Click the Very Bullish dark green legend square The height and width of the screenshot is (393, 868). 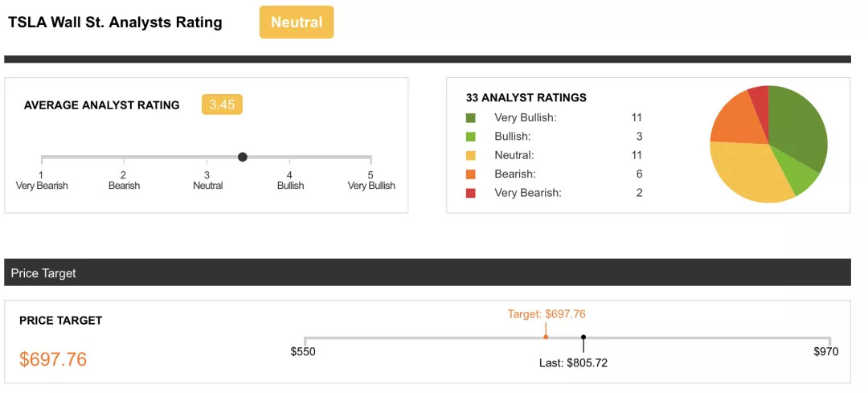(471, 118)
